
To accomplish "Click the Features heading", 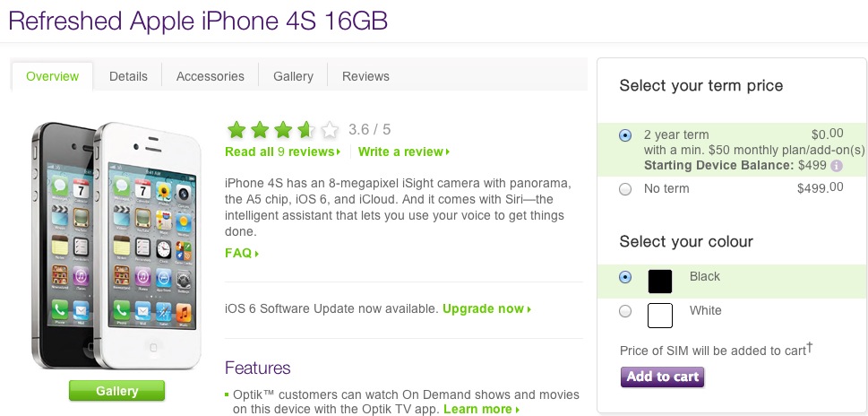I will pos(257,368).
